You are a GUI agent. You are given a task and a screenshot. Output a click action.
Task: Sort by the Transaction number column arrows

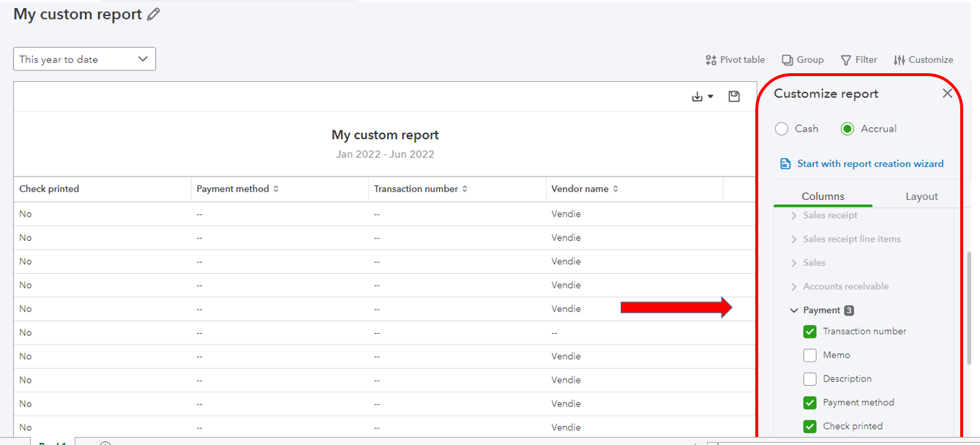(466, 188)
